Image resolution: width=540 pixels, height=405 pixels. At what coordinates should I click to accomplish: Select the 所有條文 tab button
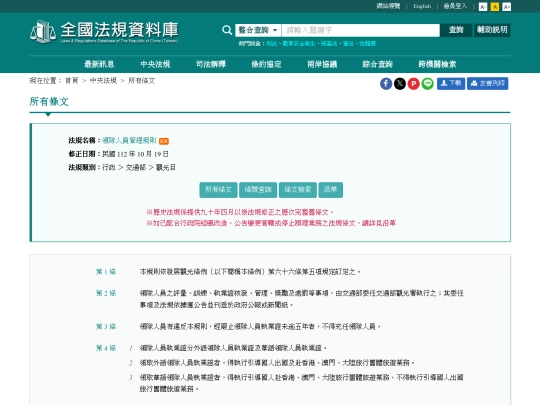[218, 190]
